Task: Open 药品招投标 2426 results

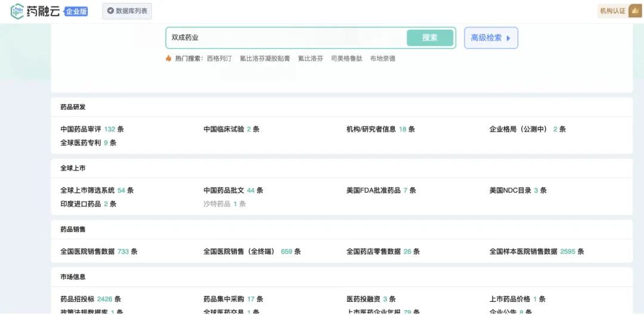Action: pos(90,299)
